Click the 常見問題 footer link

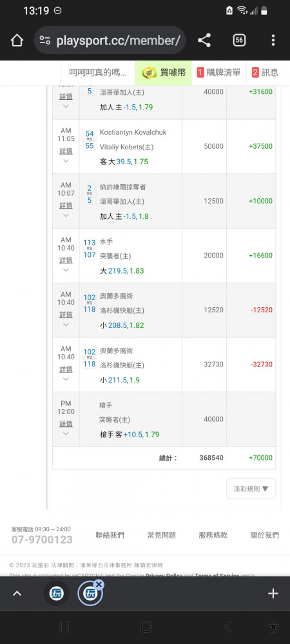click(x=161, y=535)
